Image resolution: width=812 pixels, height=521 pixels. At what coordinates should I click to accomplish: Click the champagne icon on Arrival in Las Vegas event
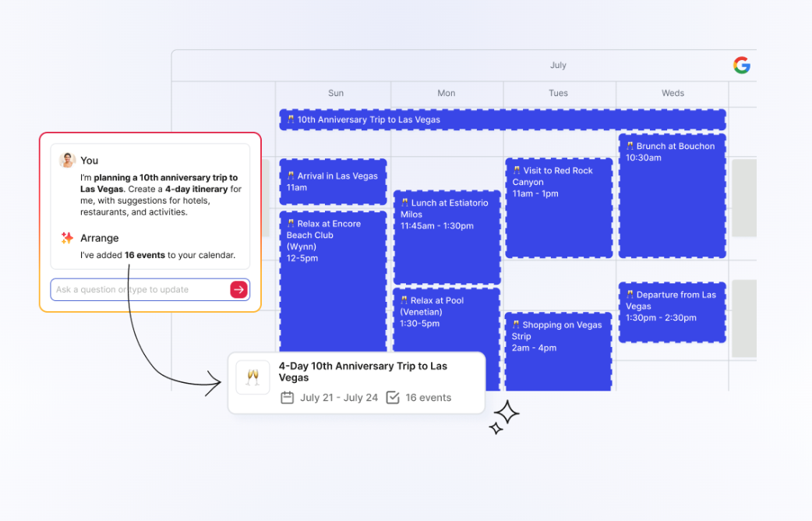click(291, 175)
